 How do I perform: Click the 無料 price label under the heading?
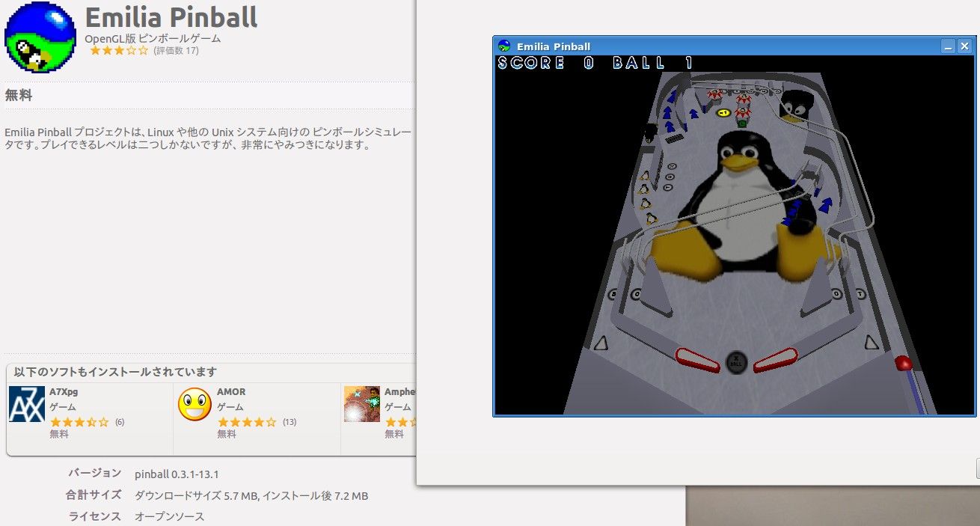tap(19, 96)
